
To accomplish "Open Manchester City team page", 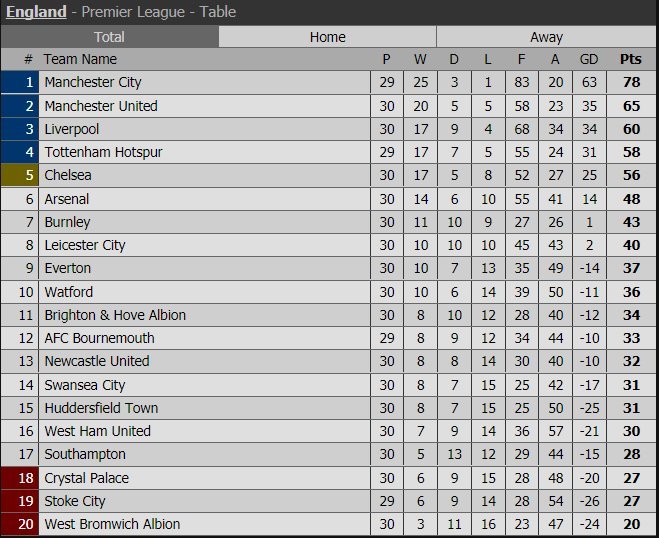I will (x=93, y=82).
